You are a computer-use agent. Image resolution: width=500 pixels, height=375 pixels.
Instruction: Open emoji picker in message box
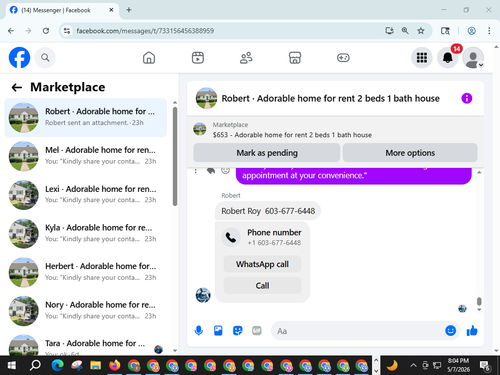pyautogui.click(x=450, y=331)
